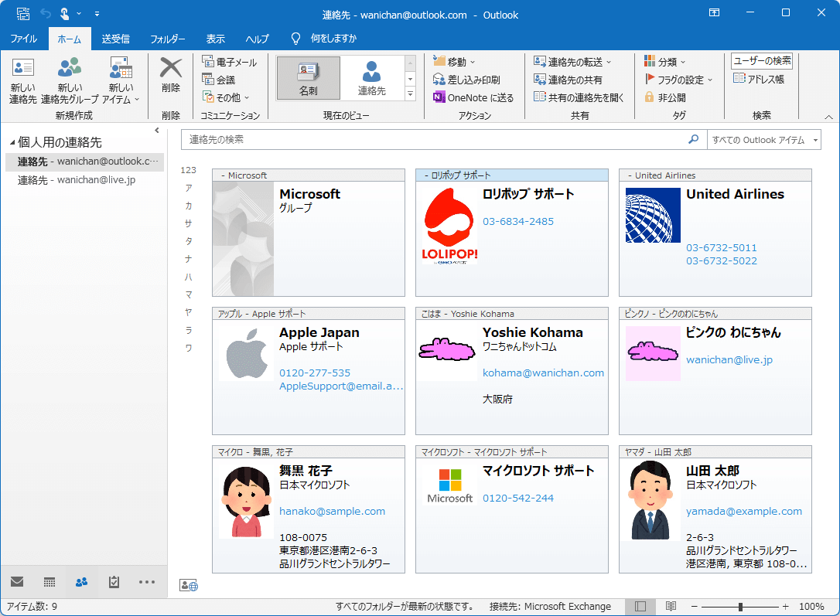This screenshot has width=840, height=616.
Task: Open more navigation options (…)
Action: point(147,582)
